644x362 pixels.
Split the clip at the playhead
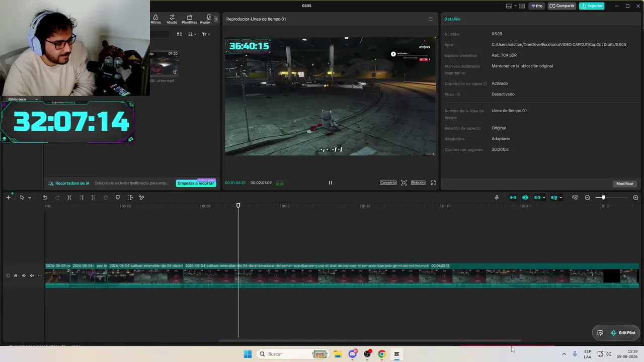pos(69,198)
